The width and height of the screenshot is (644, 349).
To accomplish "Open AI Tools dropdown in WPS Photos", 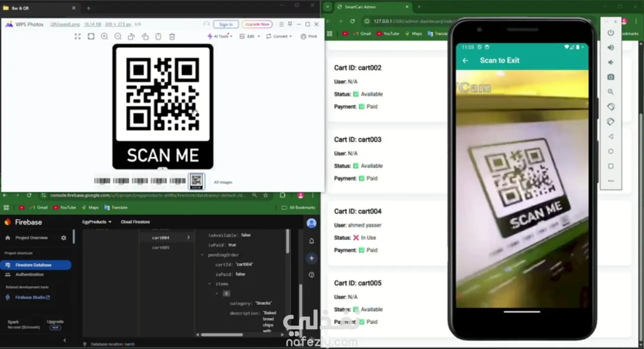I will 220,36.
